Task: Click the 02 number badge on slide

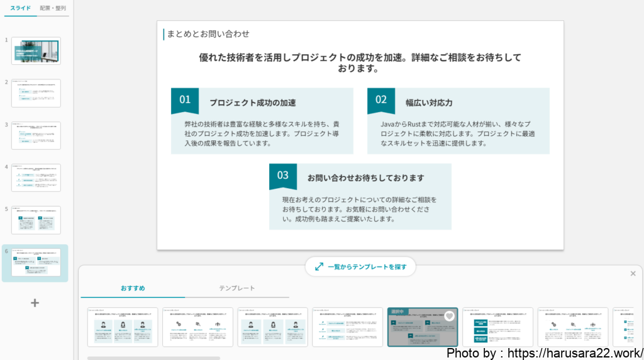Action: tap(381, 99)
